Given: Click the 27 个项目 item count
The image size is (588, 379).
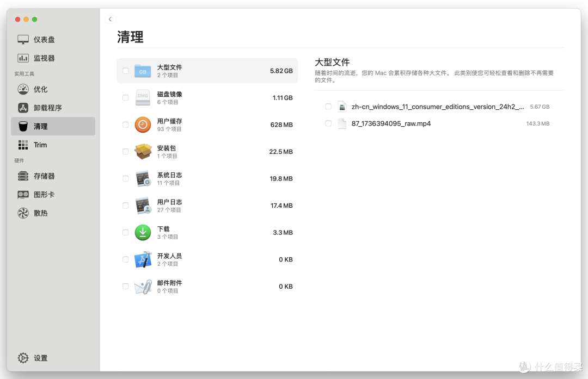Looking at the screenshot, I should coord(169,210).
